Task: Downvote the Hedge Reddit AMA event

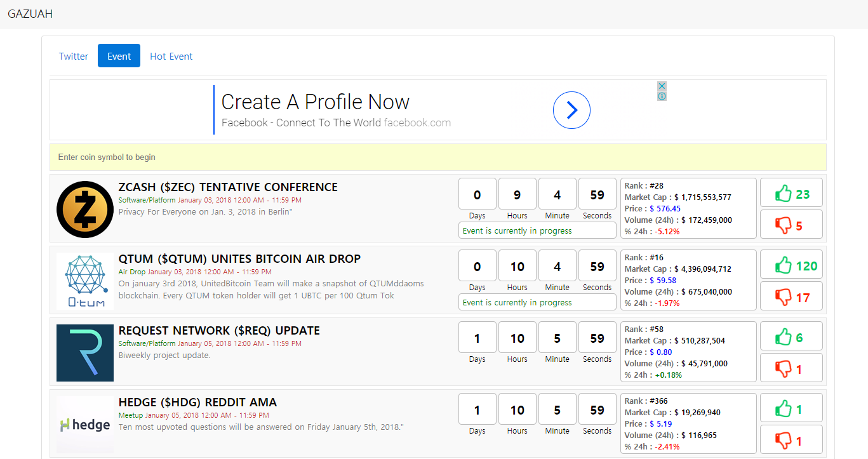Action: point(791,439)
